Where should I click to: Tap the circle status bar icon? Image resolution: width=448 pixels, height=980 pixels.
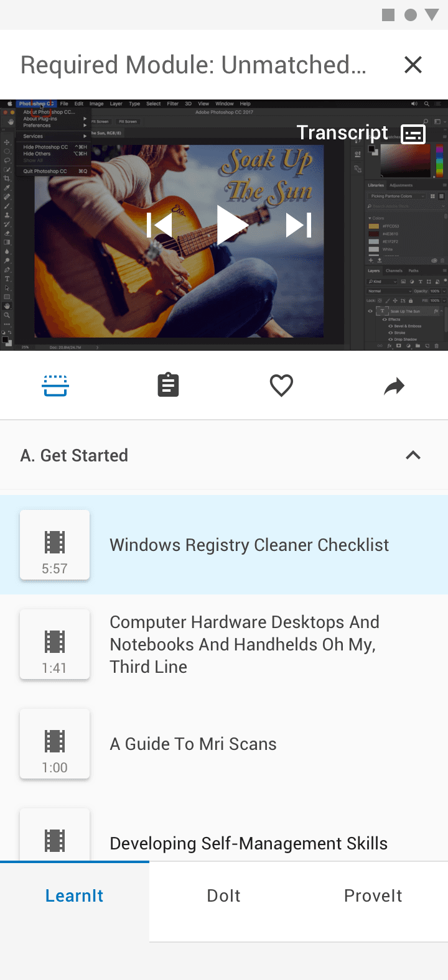pyautogui.click(x=411, y=15)
